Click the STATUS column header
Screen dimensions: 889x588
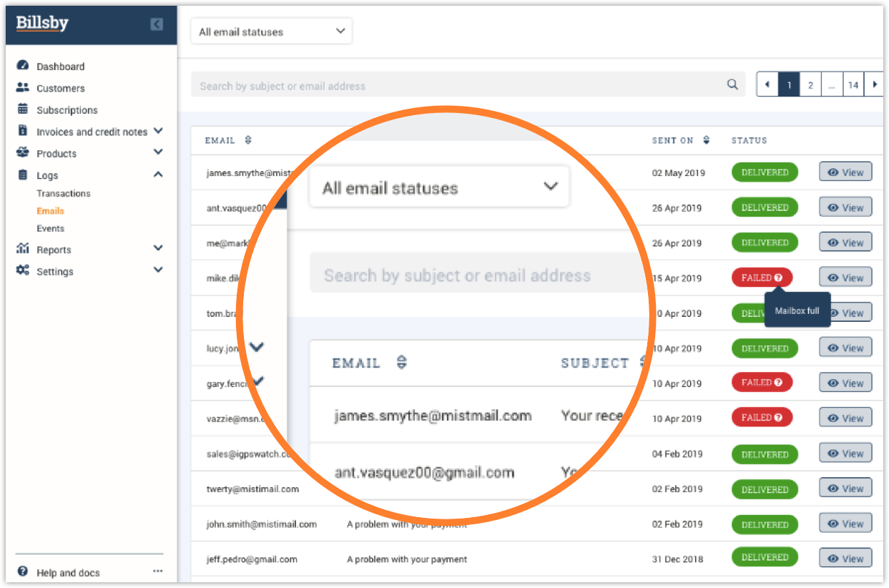click(749, 141)
